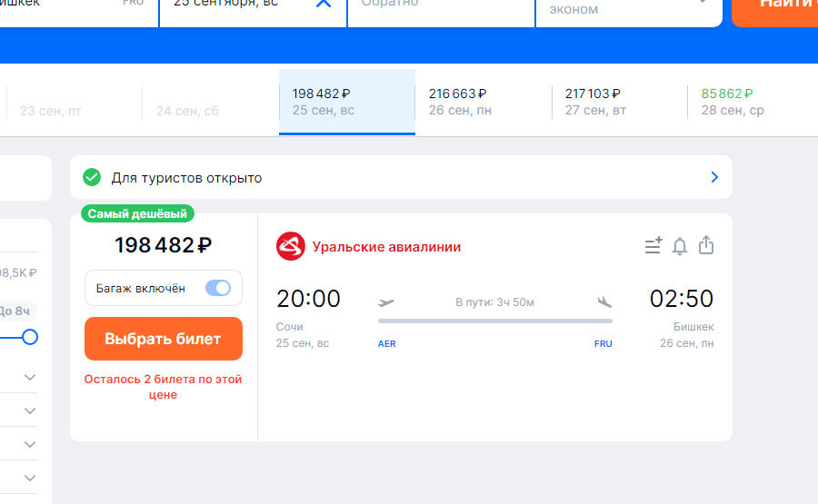The height and width of the screenshot is (504, 818).
Task: Click the bell price alert icon
Action: (680, 245)
